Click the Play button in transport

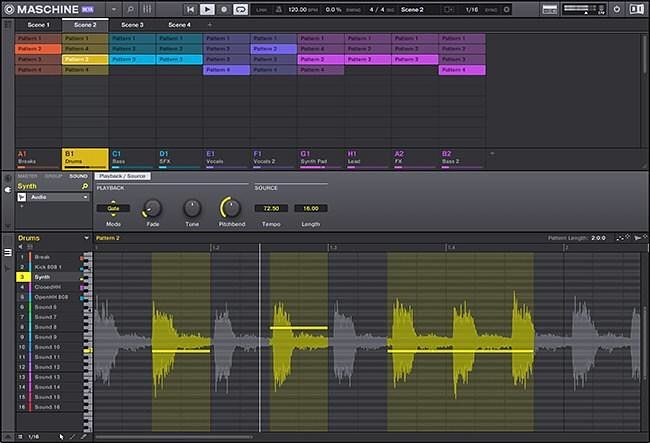[x=207, y=9]
